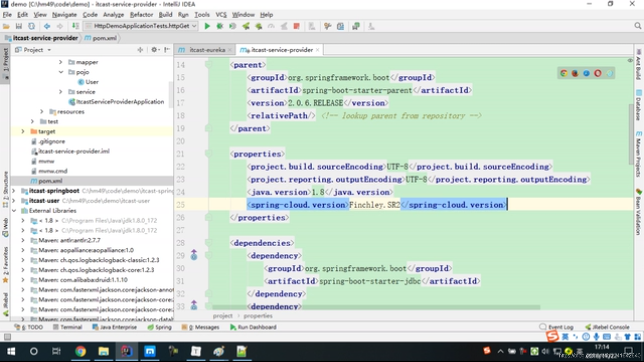644x362 pixels.
Task: Open the Event Log
Action: tap(556, 327)
